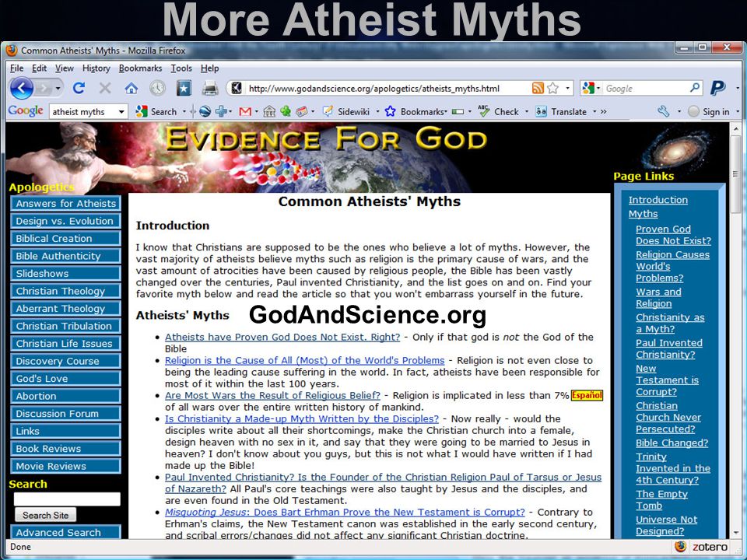
Task: Open Sidewiki from Google Toolbar
Action: coord(346,111)
